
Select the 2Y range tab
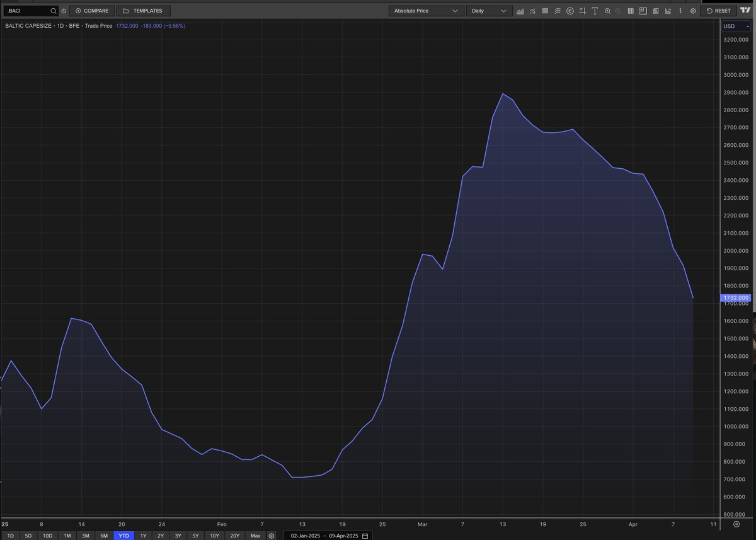161,536
